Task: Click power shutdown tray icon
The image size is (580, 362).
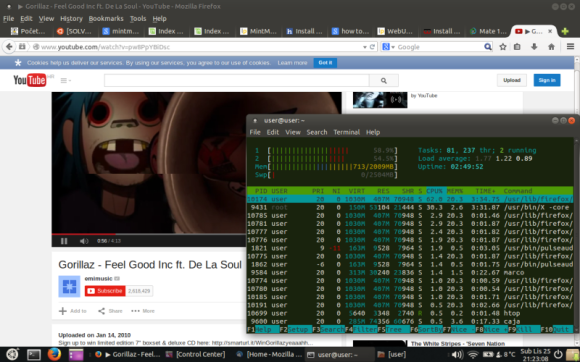Action: click(558, 355)
